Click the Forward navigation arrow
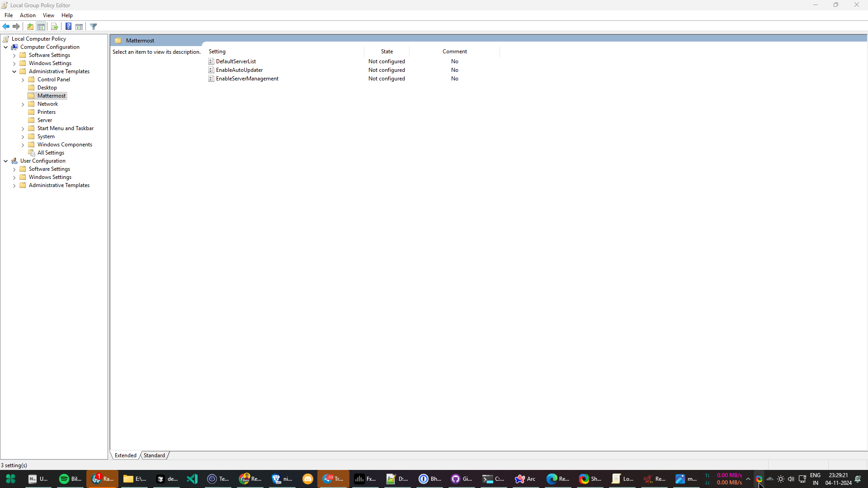868x488 pixels. (x=16, y=26)
